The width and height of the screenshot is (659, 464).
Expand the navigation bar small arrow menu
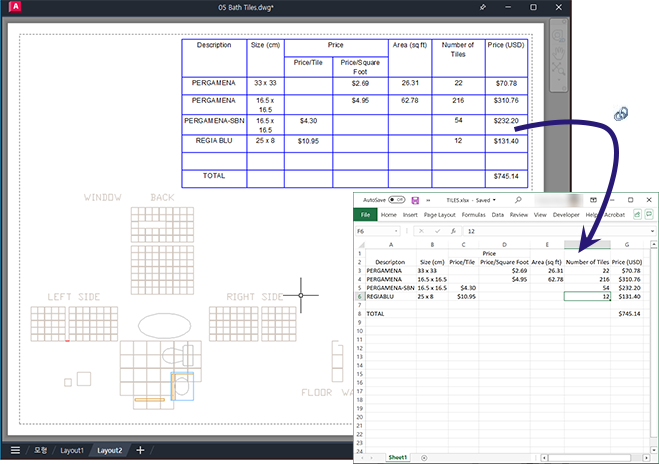tap(559, 80)
